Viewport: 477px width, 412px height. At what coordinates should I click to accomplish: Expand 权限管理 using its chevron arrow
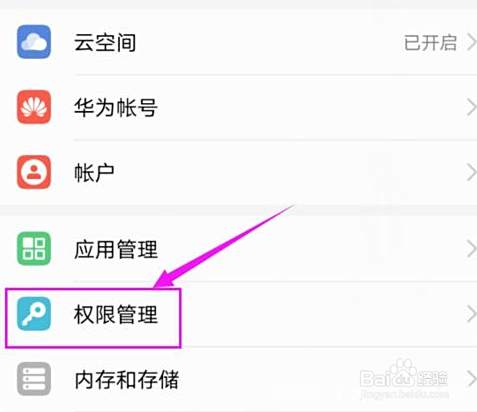click(471, 314)
